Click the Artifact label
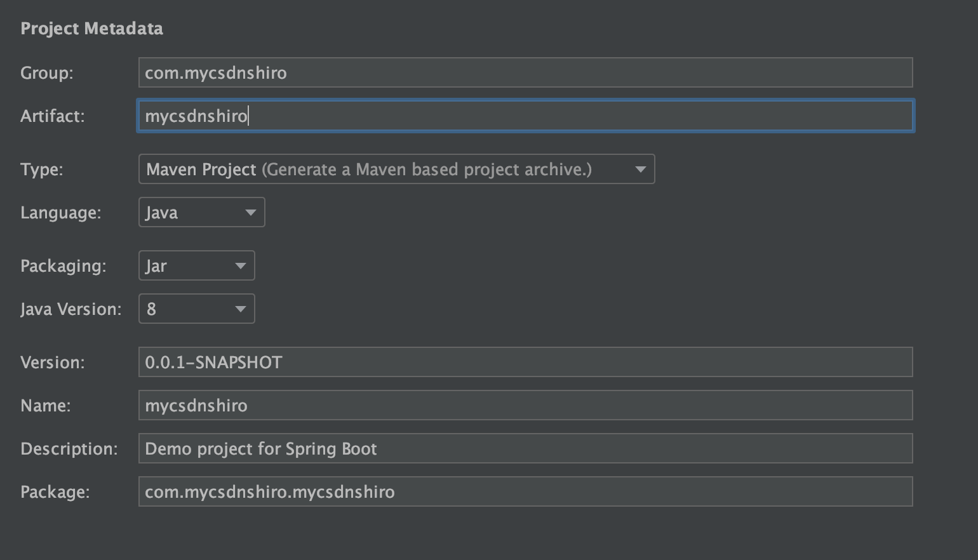Viewport: 978px width, 560px height. [52, 116]
